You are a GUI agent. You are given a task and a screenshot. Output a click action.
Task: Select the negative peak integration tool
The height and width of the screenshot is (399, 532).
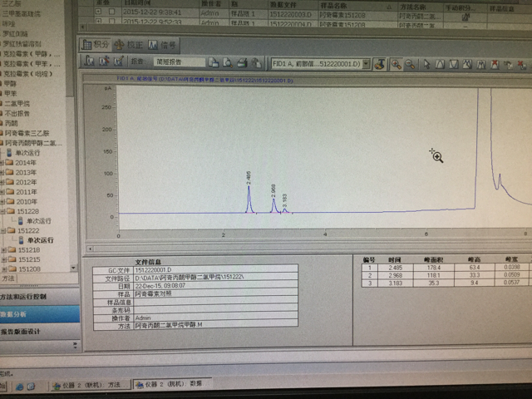click(454, 64)
